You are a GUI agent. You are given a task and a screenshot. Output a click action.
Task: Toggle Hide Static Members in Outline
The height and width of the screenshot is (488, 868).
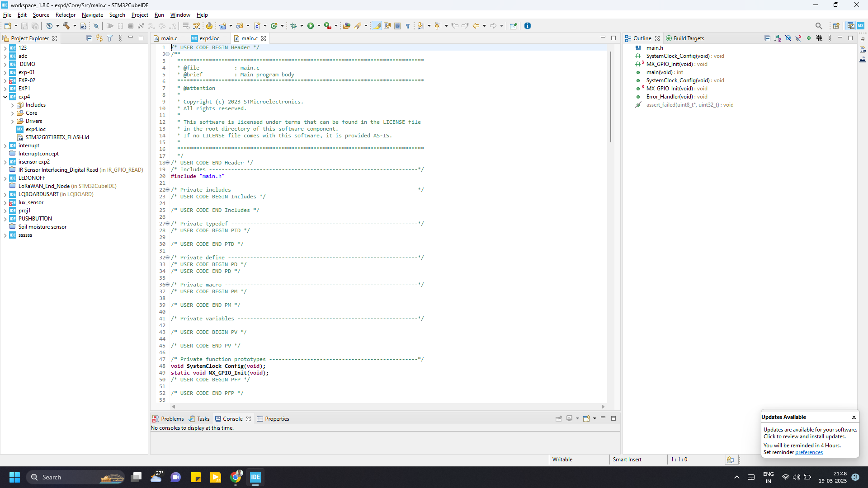click(x=798, y=38)
